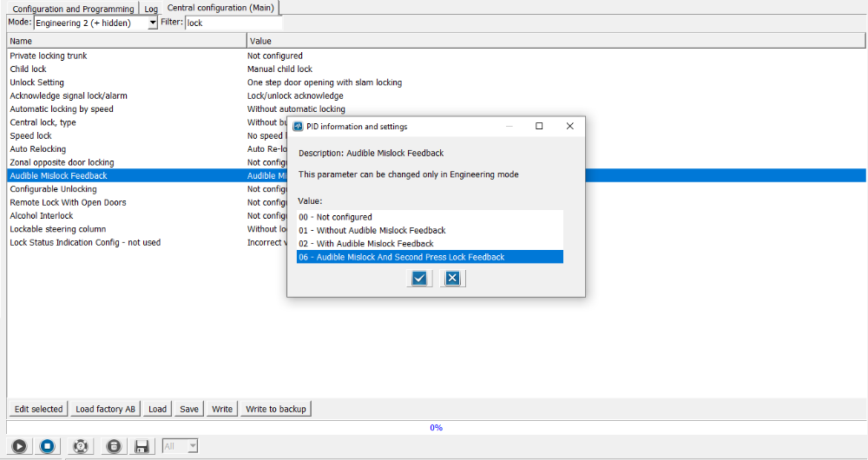Select '00 - Not configured' value
Image resolution: width=868 pixels, height=460 pixels.
[x=335, y=217]
